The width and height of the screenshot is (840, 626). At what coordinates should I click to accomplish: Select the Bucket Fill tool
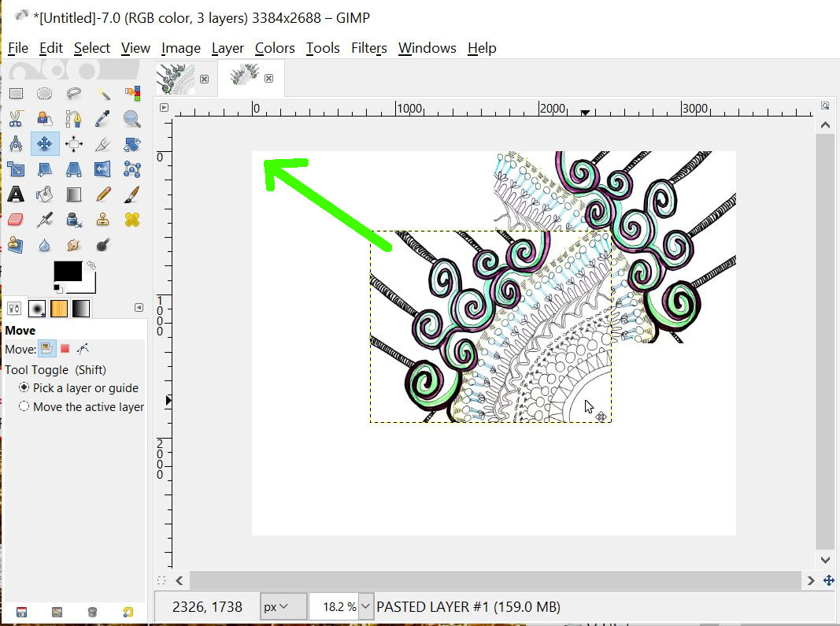(x=45, y=194)
